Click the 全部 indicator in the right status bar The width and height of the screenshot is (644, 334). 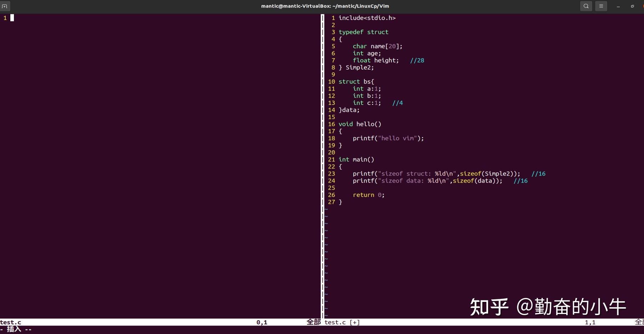point(640,322)
